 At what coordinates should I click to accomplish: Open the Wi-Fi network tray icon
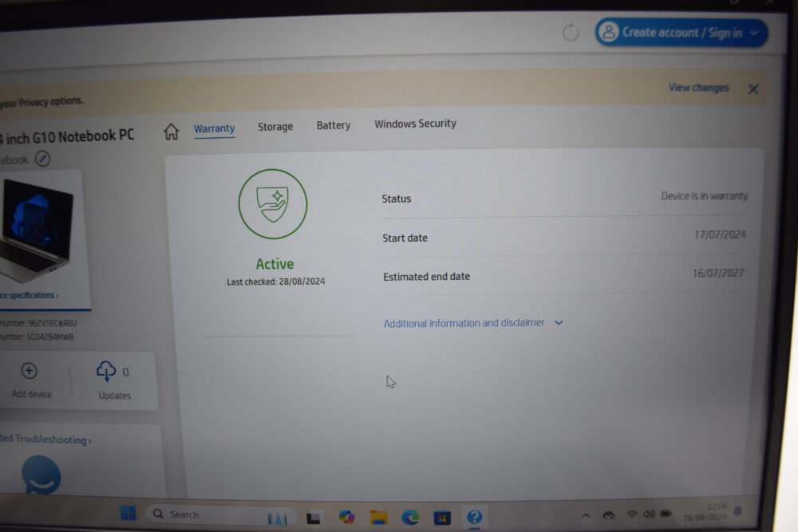(x=631, y=514)
